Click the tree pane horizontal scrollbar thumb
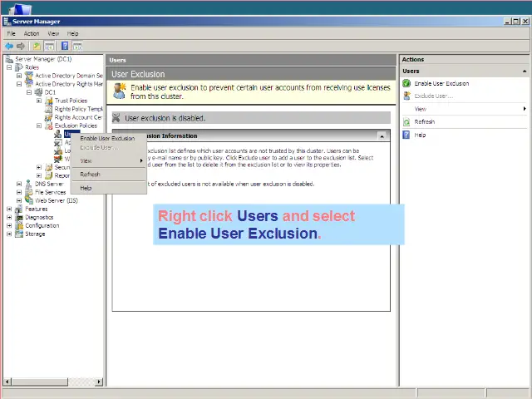Viewport: 532px width, 399px height. coord(40,382)
